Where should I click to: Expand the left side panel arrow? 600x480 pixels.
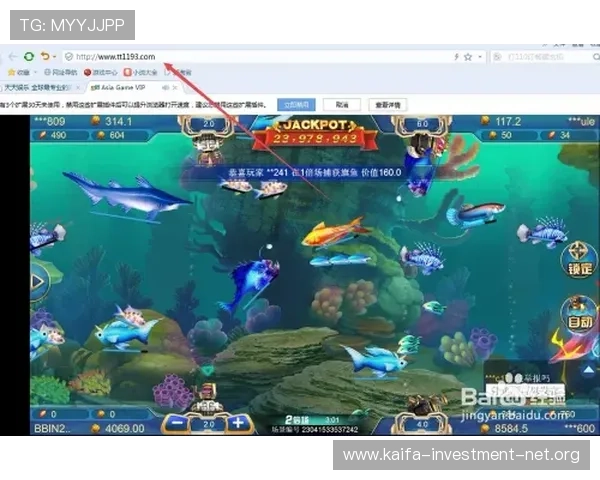(38, 282)
